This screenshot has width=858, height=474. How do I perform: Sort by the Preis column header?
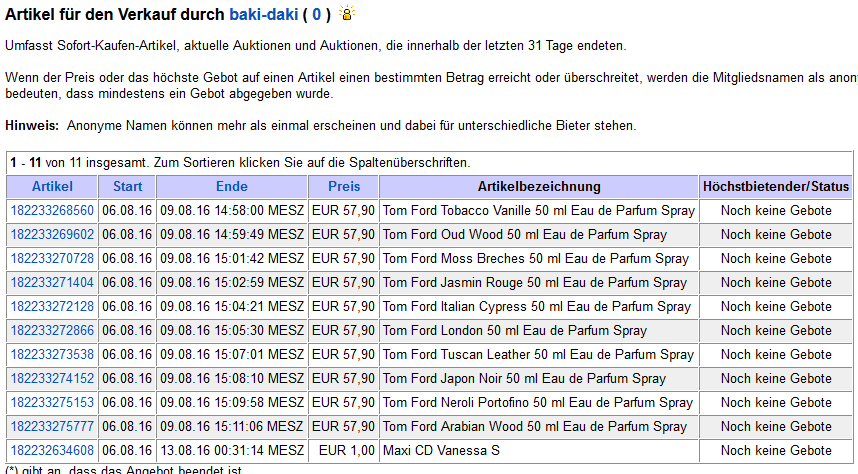344,187
